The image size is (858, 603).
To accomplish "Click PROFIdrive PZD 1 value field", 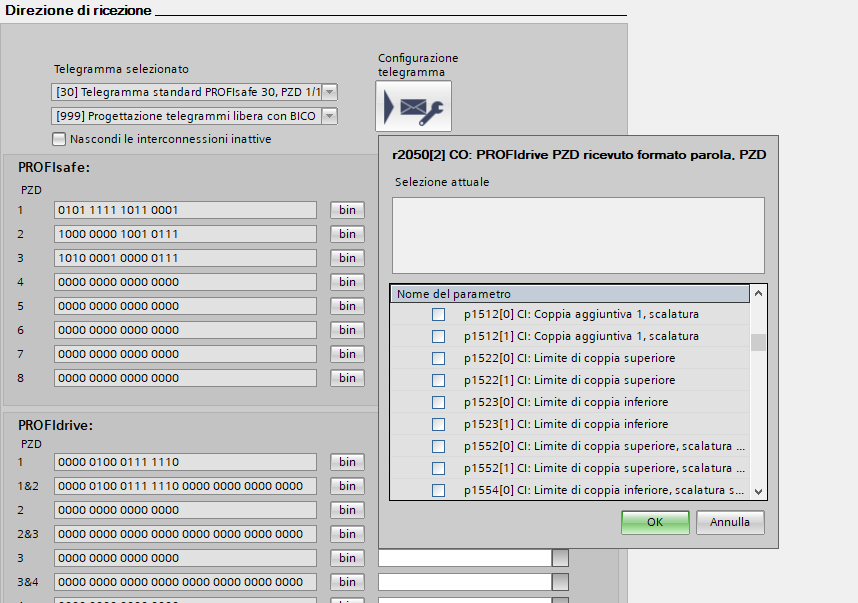I will [x=185, y=462].
